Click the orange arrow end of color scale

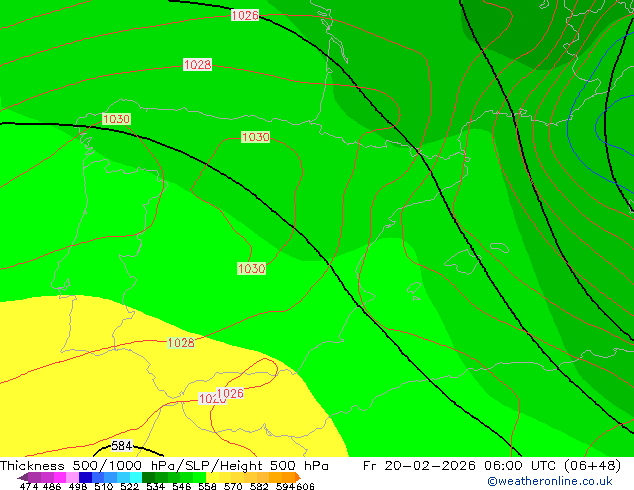[298, 477]
